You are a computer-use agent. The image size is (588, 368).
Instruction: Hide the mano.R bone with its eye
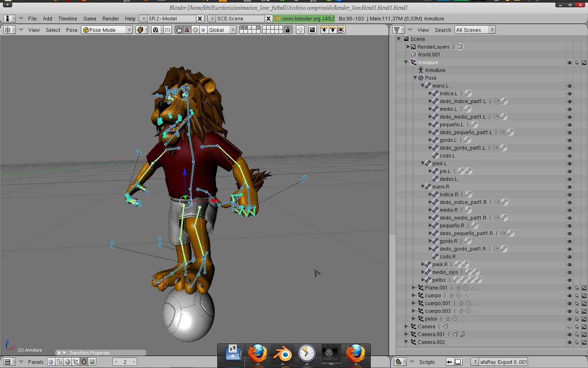click(x=570, y=187)
